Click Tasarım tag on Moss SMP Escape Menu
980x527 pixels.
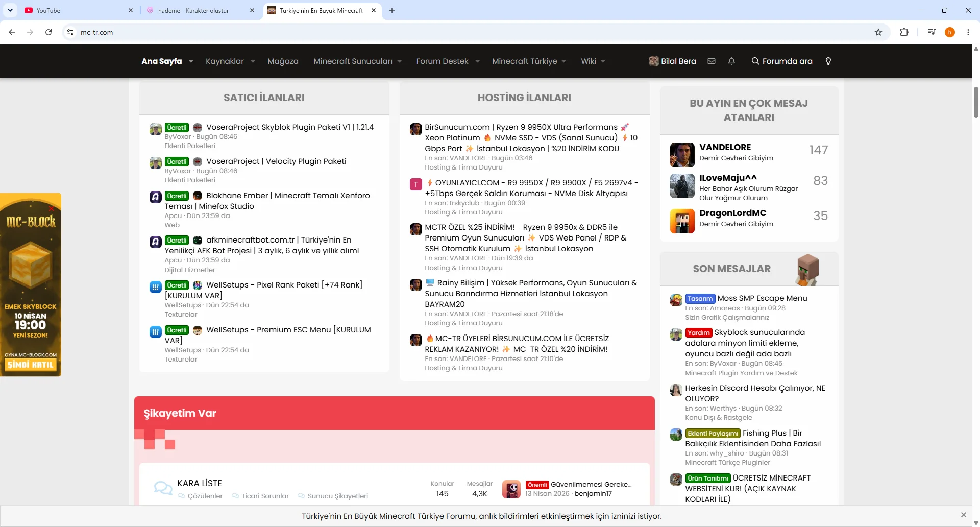point(700,299)
